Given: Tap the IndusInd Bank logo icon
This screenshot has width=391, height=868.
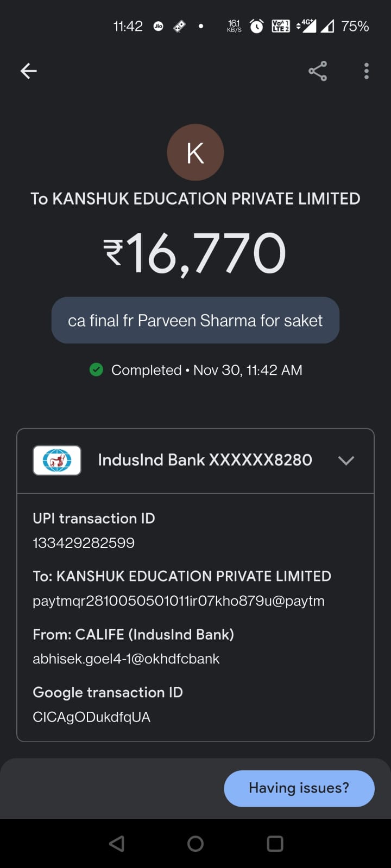Looking at the screenshot, I should [x=57, y=461].
